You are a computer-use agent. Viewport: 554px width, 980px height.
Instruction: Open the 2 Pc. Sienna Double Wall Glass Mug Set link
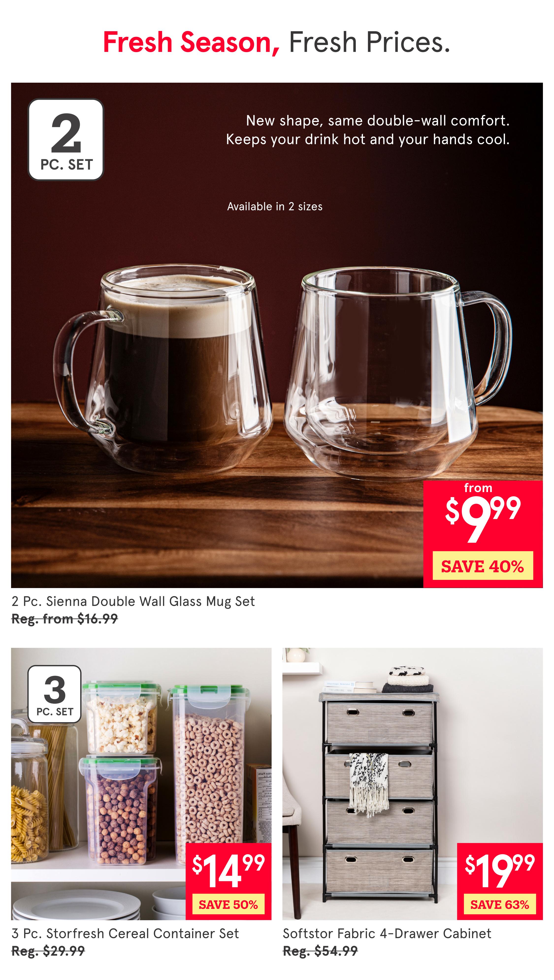(133, 602)
